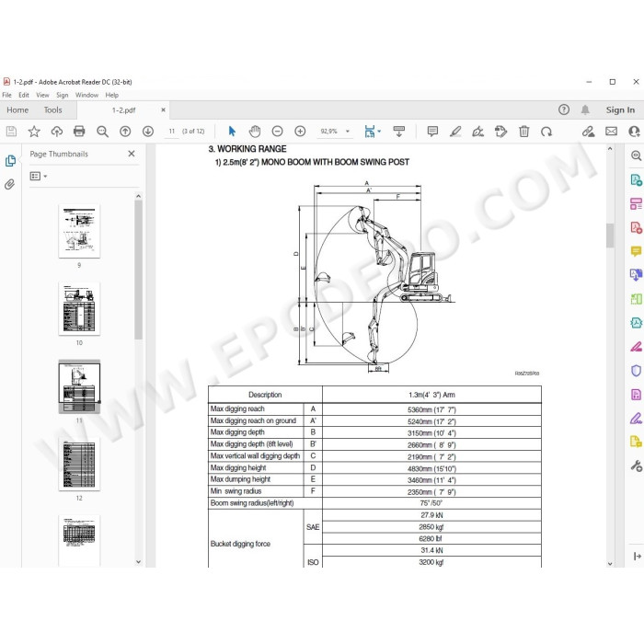Collapse the right tools pane arrow
The width and height of the screenshot is (644, 644).
pos(637,556)
